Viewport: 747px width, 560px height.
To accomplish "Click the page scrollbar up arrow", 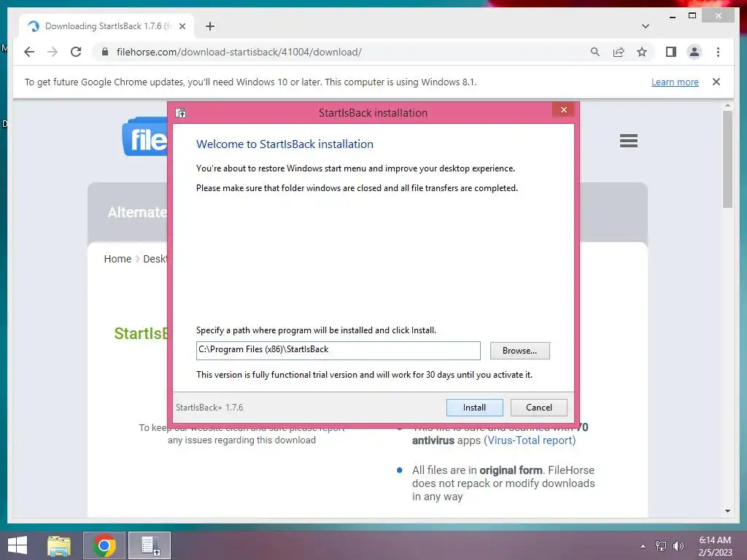I will pos(727,105).
